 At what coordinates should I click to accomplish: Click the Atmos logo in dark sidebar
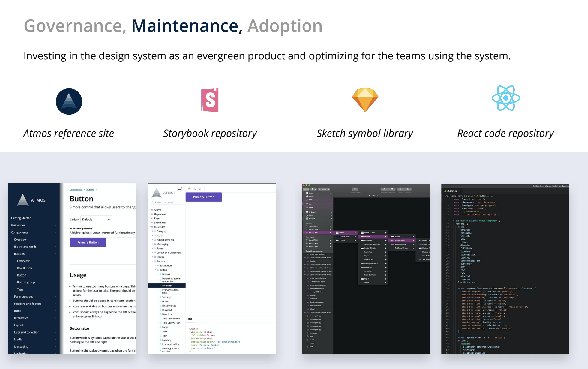tap(31, 200)
